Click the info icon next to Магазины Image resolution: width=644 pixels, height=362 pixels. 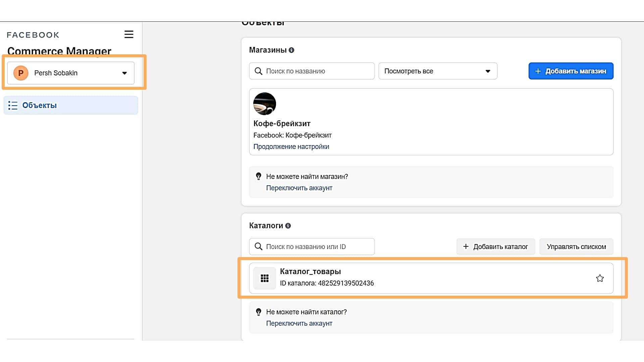point(291,50)
